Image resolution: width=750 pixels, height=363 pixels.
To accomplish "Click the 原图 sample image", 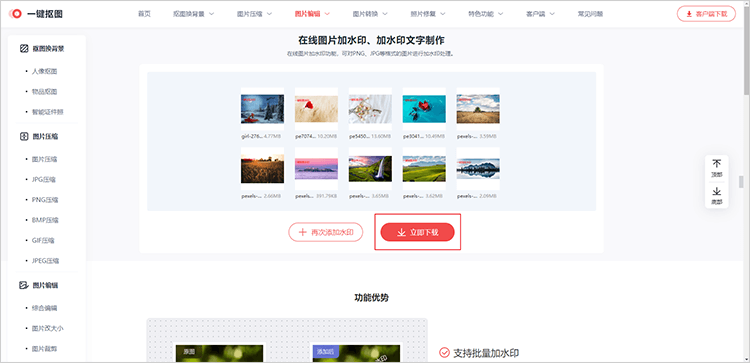I will pyautogui.click(x=220, y=353).
